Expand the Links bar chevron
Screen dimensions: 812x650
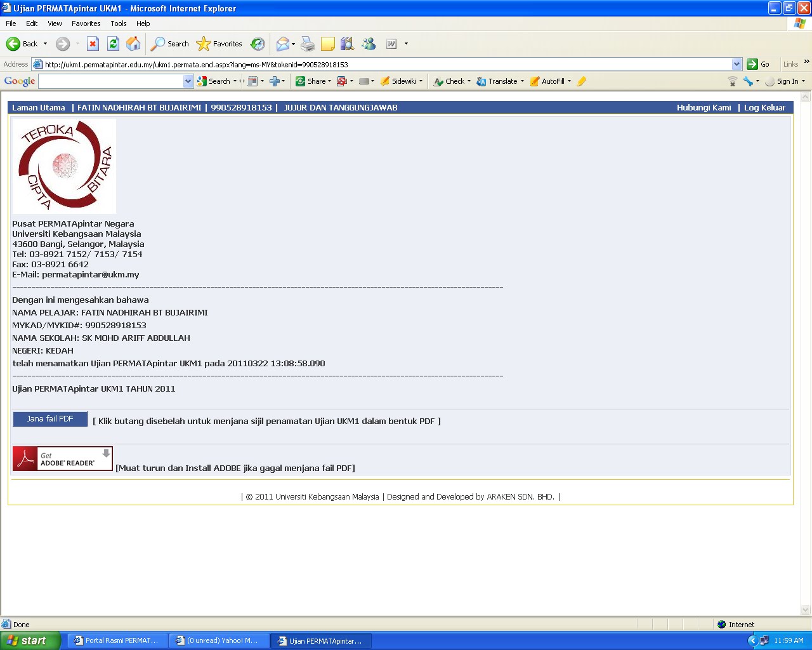[x=806, y=62]
